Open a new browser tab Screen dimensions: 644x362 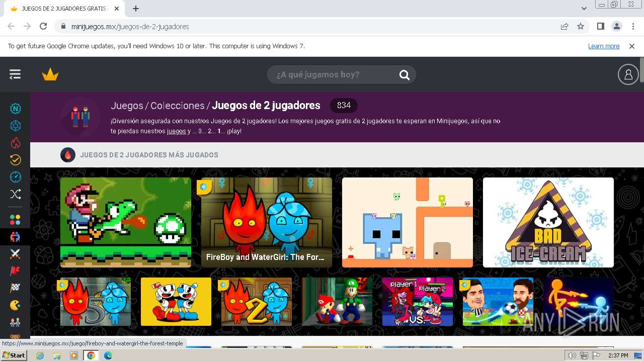(136, 9)
